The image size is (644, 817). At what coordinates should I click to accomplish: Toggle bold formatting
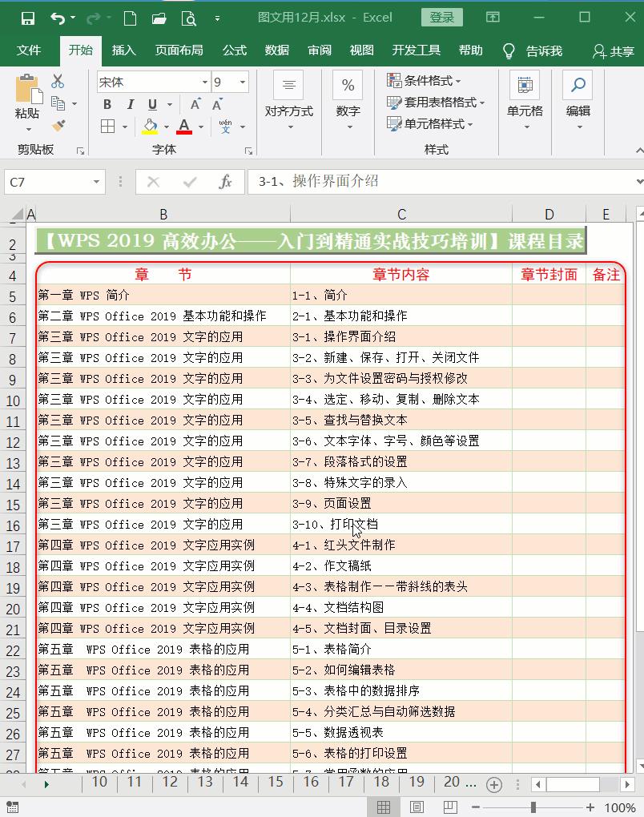pos(107,103)
